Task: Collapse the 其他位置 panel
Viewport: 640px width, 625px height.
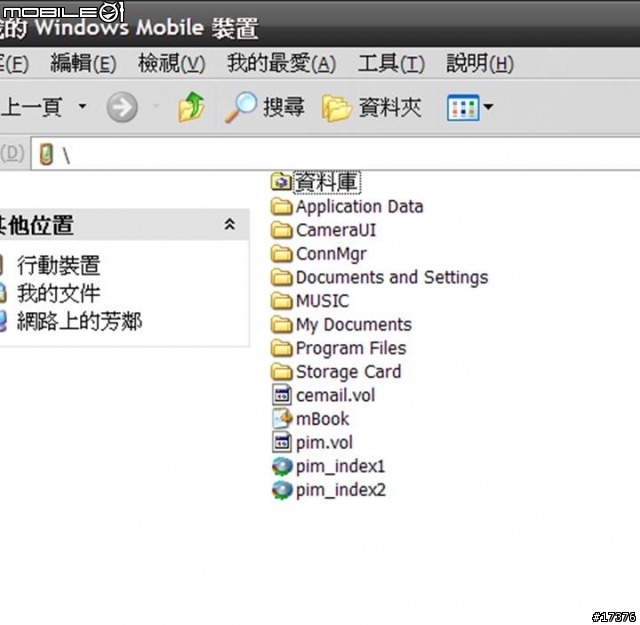Action: click(230, 224)
